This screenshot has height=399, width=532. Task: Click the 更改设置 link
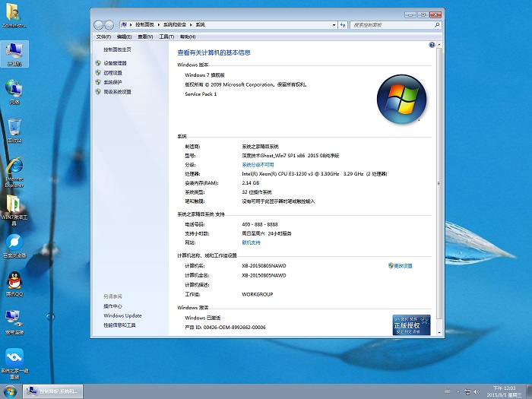click(403, 266)
